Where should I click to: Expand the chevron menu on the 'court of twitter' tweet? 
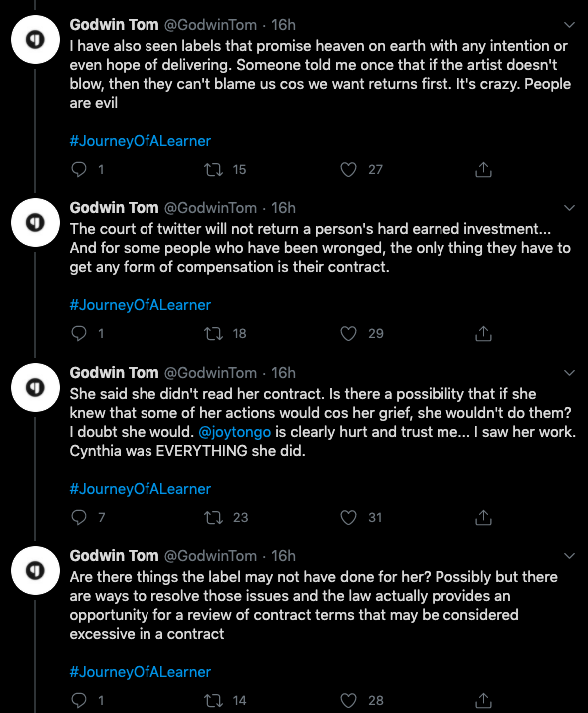569,208
